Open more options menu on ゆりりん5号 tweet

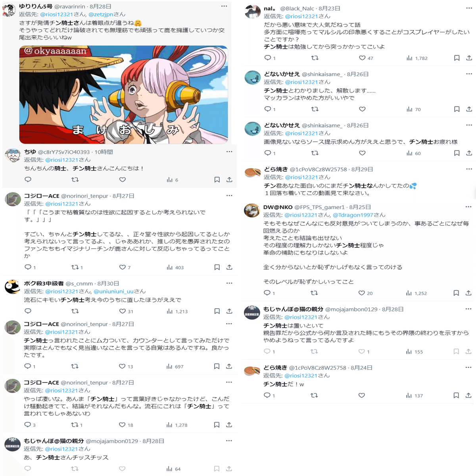click(224, 6)
